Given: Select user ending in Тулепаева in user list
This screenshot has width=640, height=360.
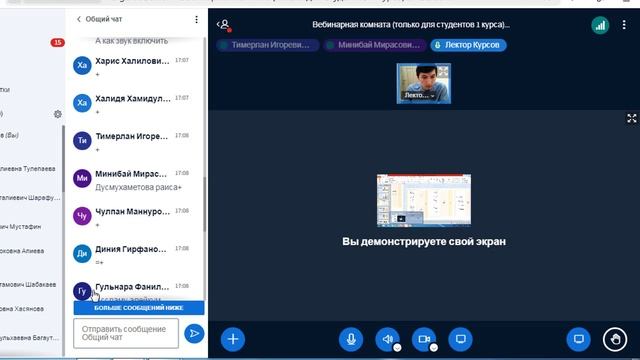Looking at the screenshot, I should [x=28, y=169].
